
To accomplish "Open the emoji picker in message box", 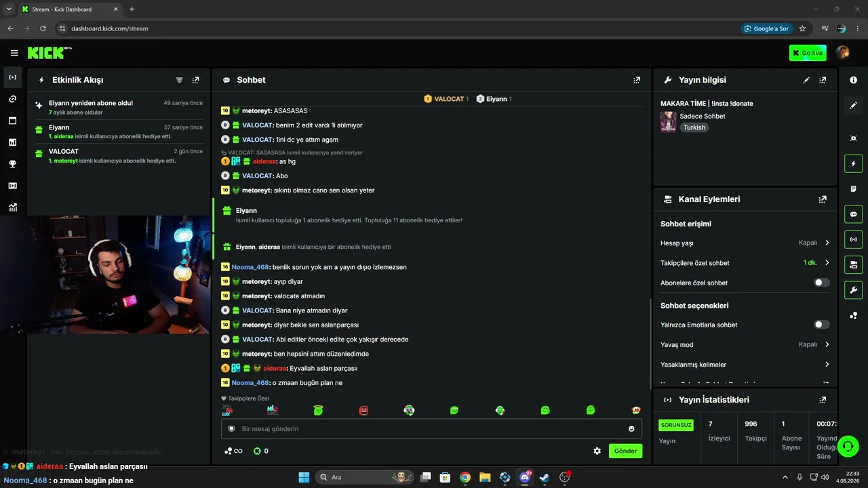I will tap(631, 429).
